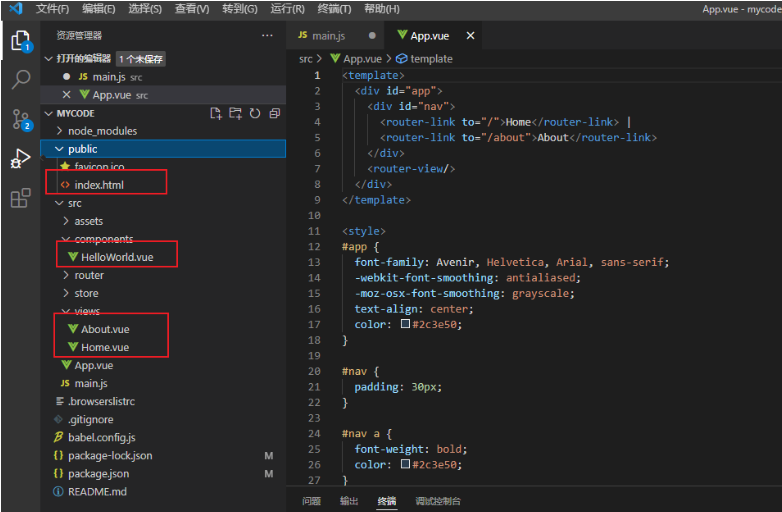This screenshot has width=782, height=512.
Task: Click the App.vue breadcrumb segment
Action: (x=356, y=59)
